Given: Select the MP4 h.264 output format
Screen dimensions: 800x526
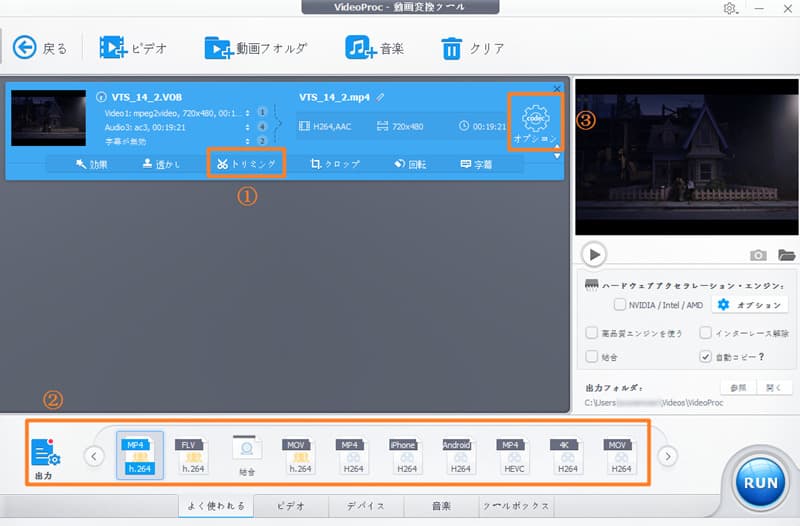Looking at the screenshot, I should click(x=140, y=455).
